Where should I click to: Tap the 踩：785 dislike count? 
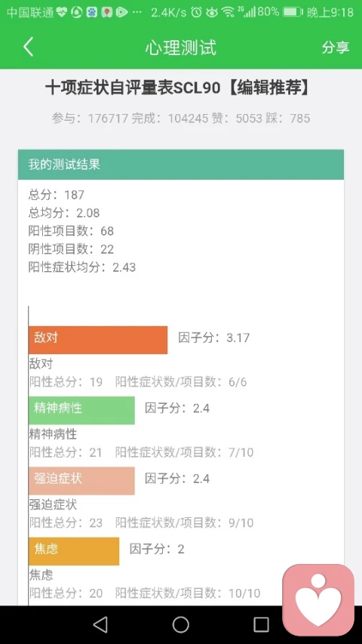click(x=287, y=119)
